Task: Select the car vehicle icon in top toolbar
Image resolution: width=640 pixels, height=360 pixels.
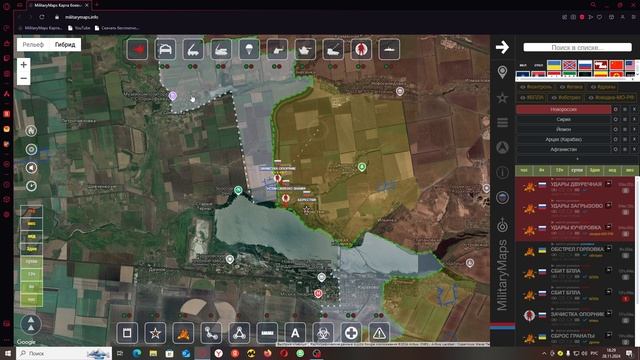Action: [x=165, y=49]
